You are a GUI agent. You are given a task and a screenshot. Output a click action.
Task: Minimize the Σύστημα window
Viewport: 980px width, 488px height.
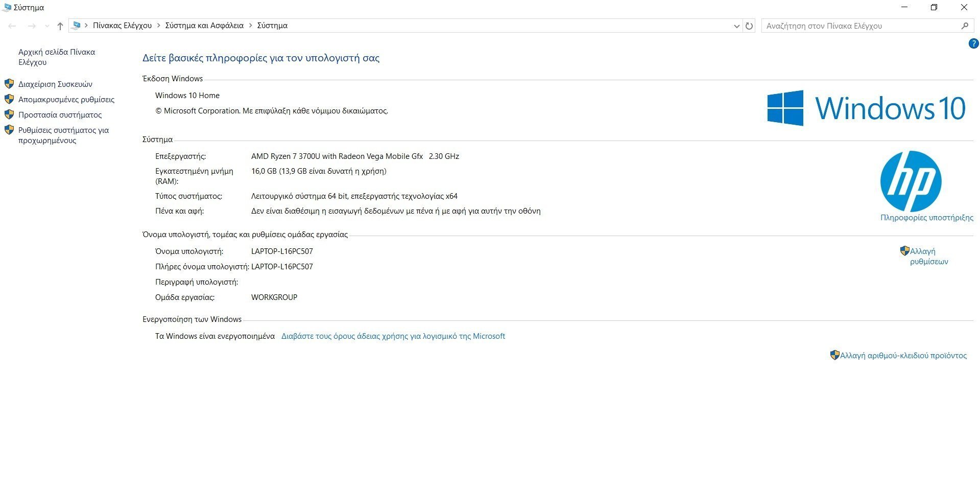click(904, 7)
